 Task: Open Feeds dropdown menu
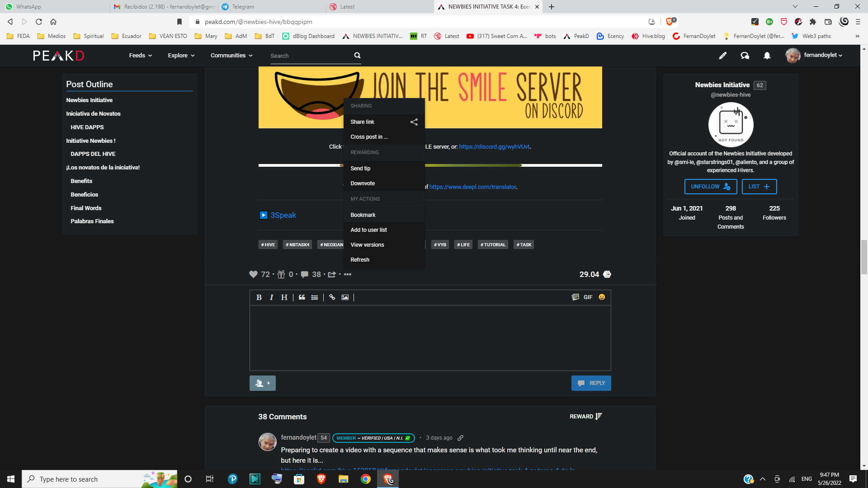140,55
